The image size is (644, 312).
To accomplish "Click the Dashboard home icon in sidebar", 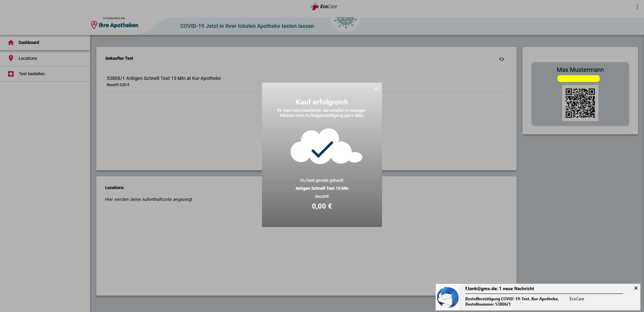I will coord(11,43).
